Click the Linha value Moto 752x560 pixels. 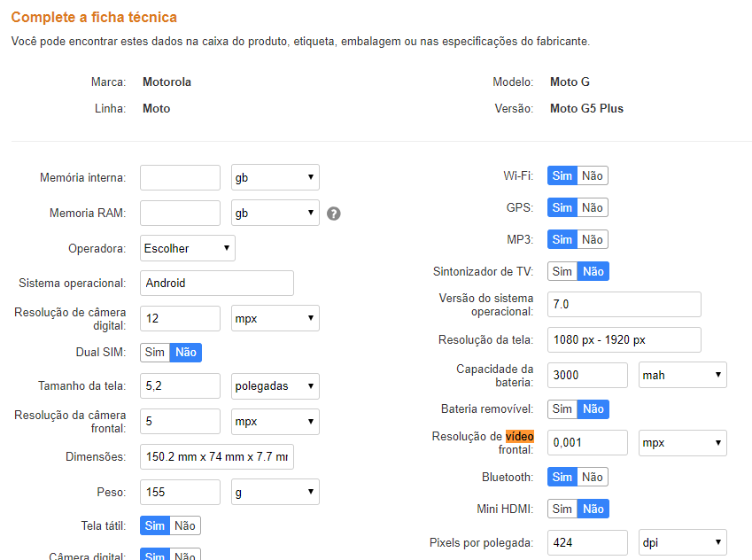(157, 108)
